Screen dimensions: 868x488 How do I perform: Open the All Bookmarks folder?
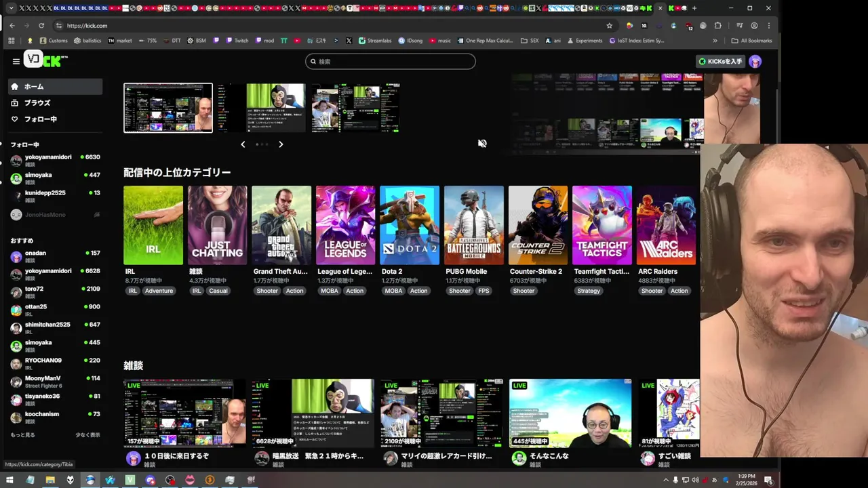coord(751,41)
